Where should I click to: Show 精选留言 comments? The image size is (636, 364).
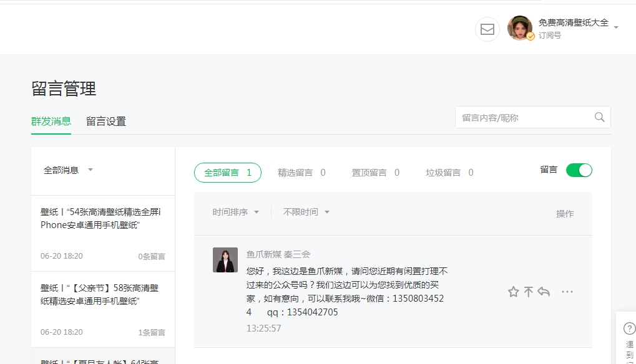[301, 173]
